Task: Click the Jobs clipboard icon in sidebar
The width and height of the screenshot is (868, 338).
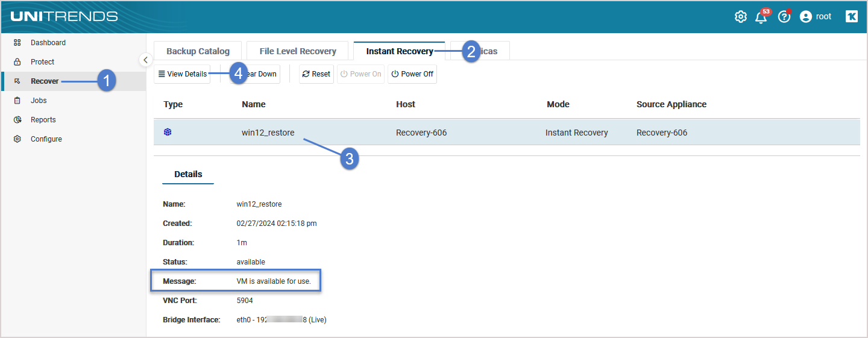Action: pyautogui.click(x=17, y=101)
